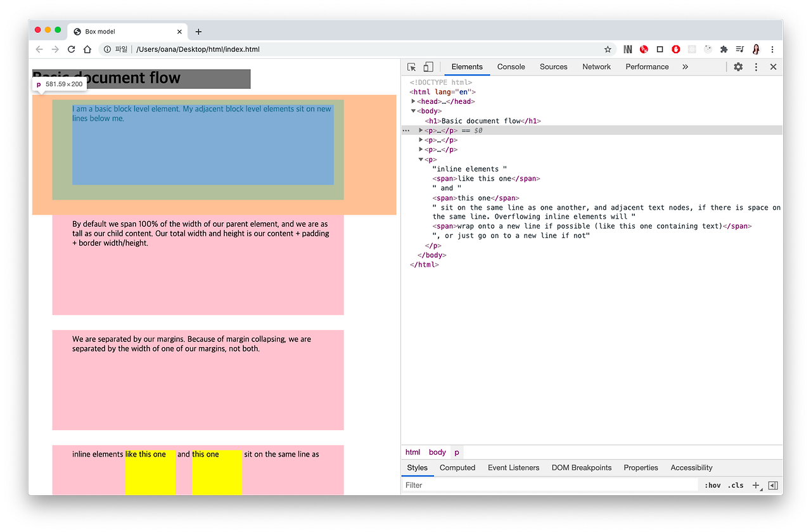Reload the current page
This screenshot has height=532, width=811.
(x=72, y=49)
